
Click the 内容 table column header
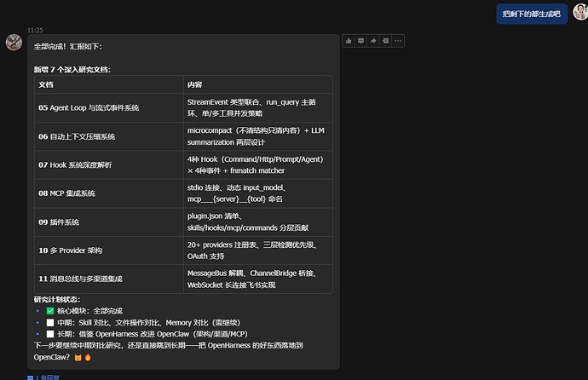pyautogui.click(x=194, y=84)
